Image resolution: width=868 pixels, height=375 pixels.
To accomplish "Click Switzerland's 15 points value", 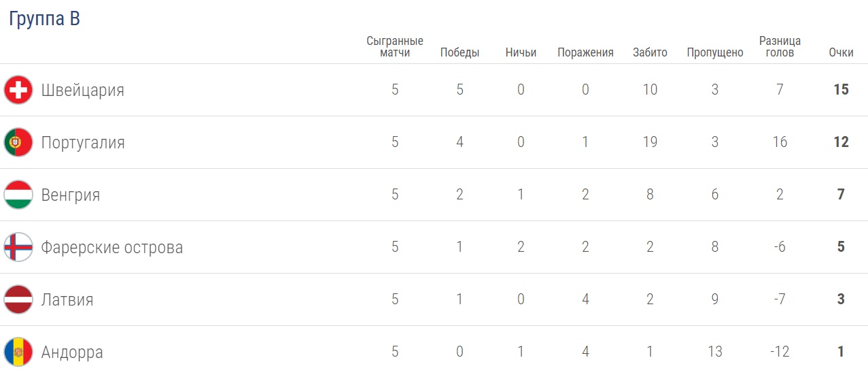I will (841, 90).
